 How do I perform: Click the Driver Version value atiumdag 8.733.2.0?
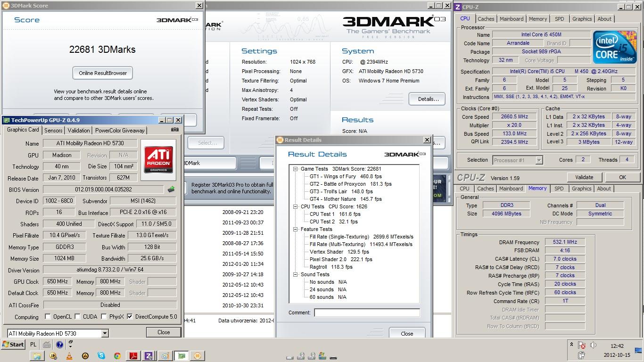coord(109,271)
